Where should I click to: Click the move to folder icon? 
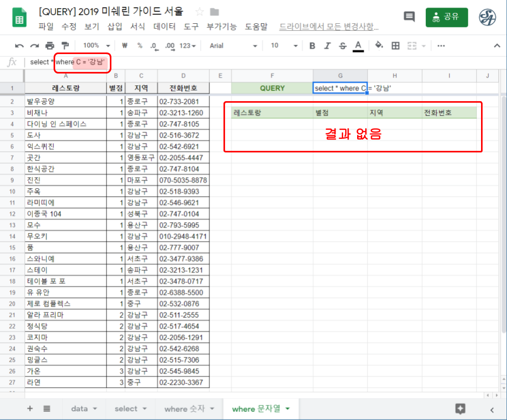215,12
